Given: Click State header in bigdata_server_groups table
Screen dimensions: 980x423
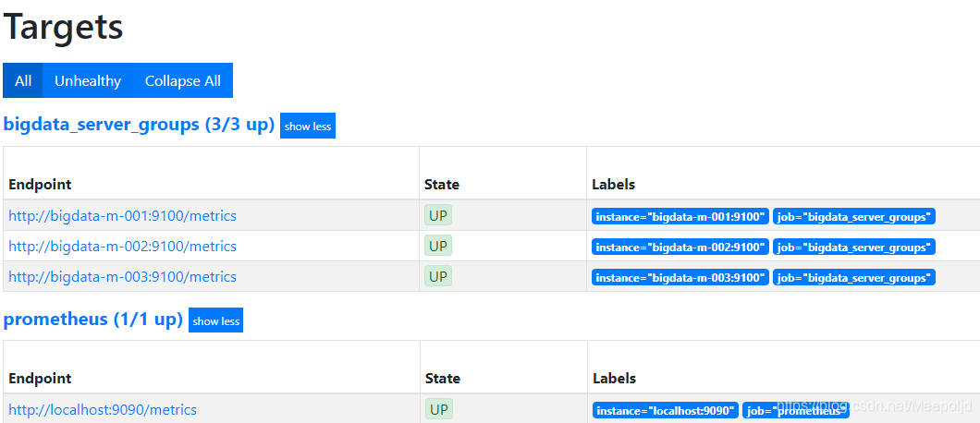Looking at the screenshot, I should (x=442, y=185).
